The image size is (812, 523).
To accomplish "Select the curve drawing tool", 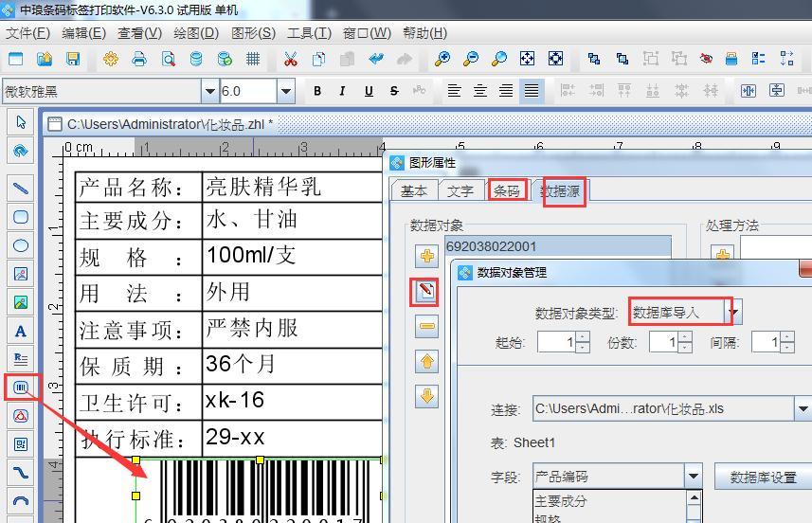I will click(21, 473).
